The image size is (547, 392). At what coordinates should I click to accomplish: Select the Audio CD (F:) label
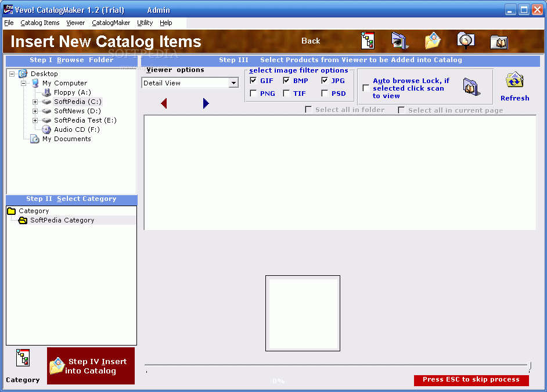[77, 130]
